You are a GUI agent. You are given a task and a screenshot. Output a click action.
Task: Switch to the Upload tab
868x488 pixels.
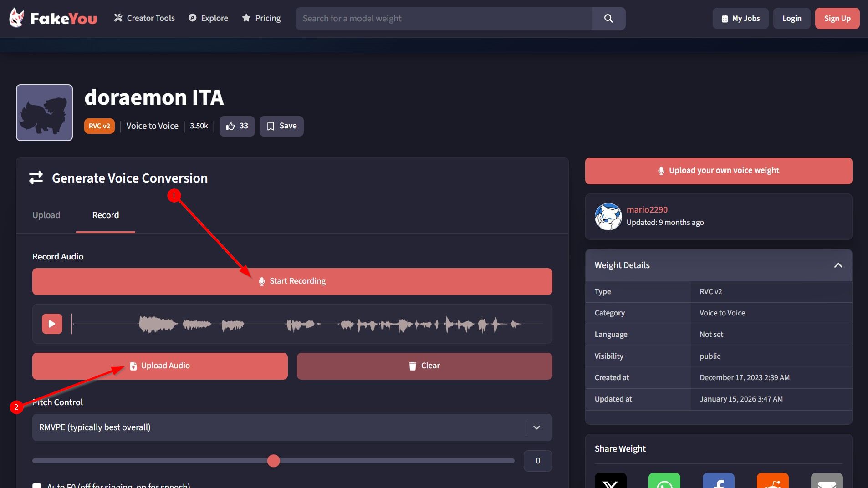46,215
